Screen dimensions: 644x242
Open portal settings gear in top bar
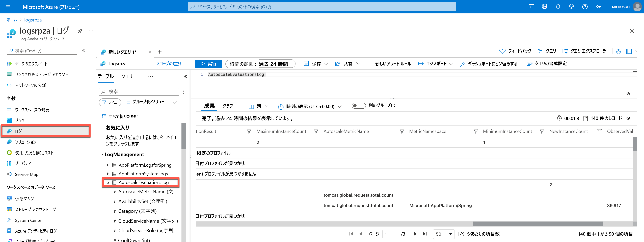tap(572, 7)
